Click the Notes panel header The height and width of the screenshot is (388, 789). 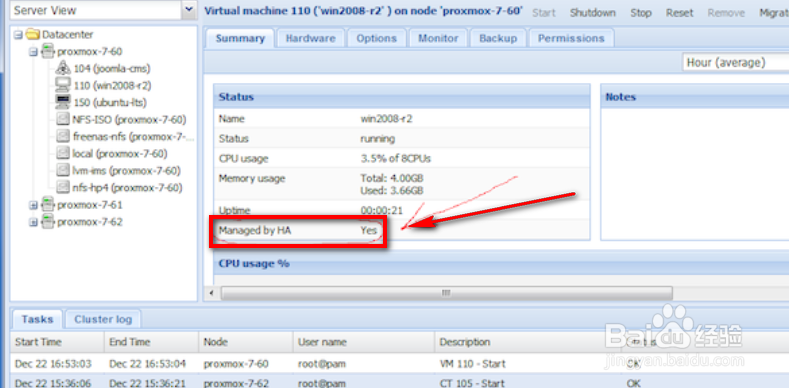694,97
